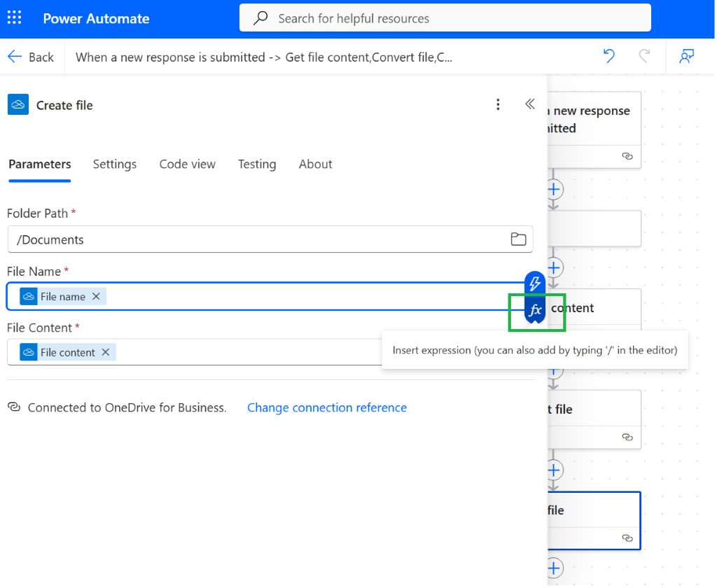Click the link icon on the selected Create file card
The height and width of the screenshot is (588, 717).
627,538
